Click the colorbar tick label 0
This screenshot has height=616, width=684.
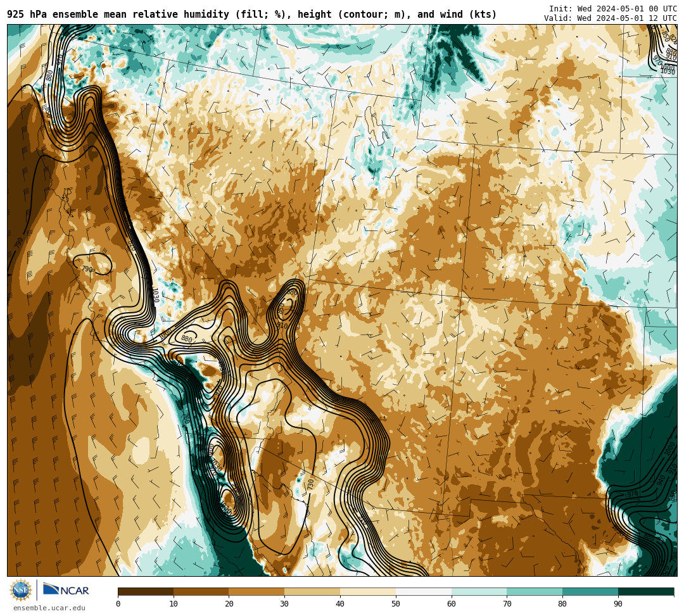coord(118,604)
